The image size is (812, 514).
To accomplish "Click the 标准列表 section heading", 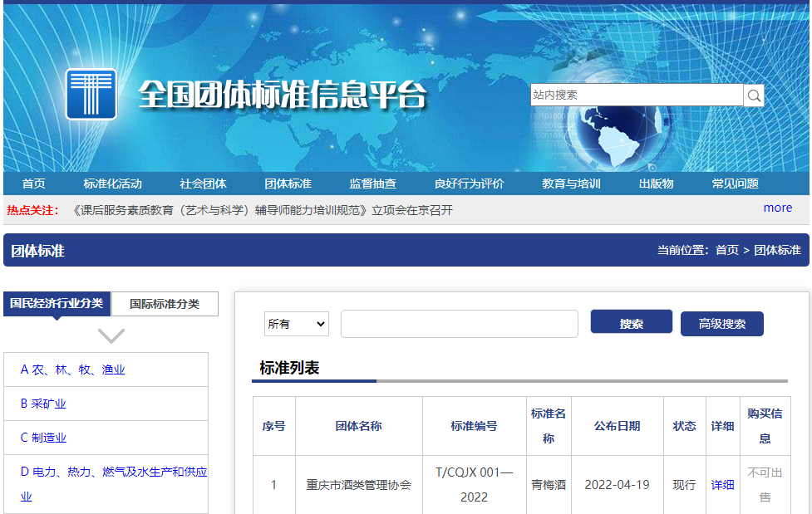I will point(289,368).
